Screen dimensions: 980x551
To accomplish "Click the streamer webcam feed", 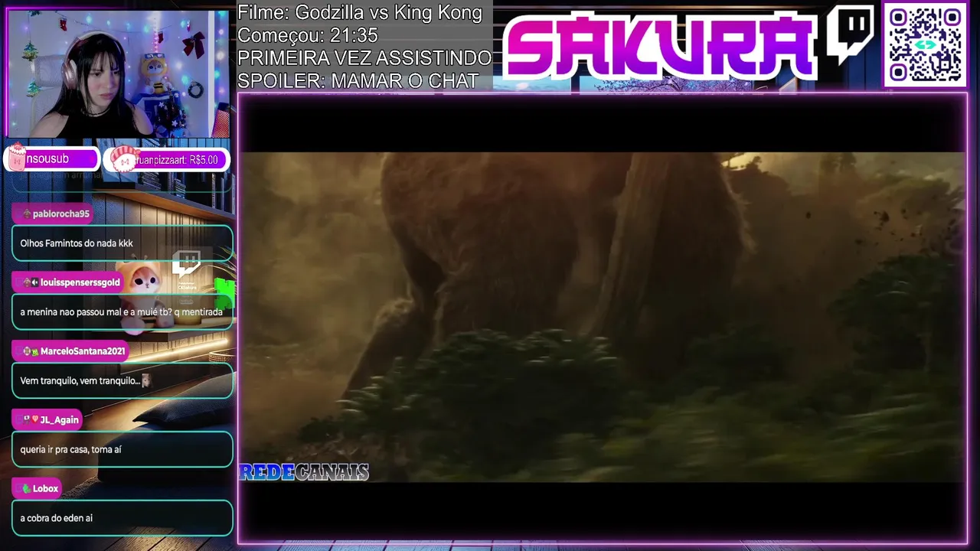I will point(118,74).
